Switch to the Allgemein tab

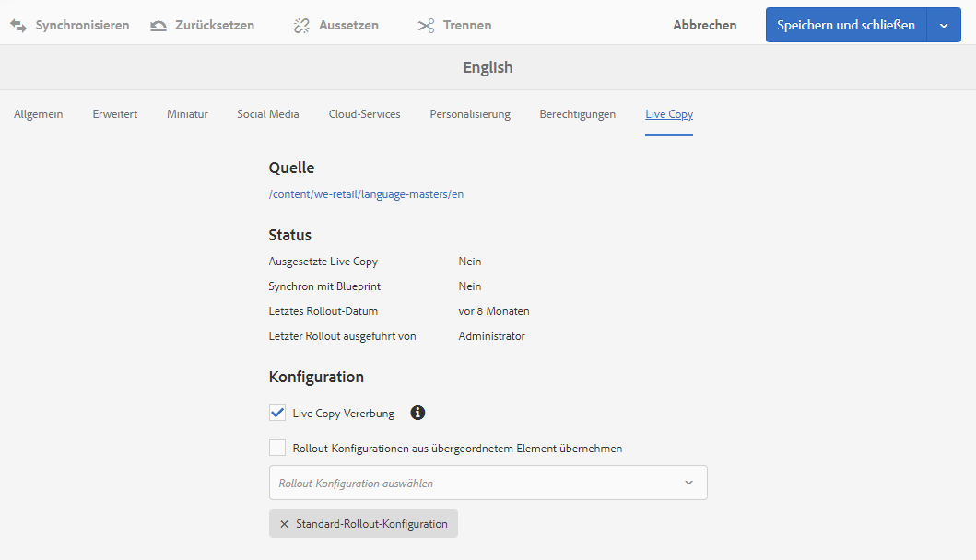pos(39,114)
